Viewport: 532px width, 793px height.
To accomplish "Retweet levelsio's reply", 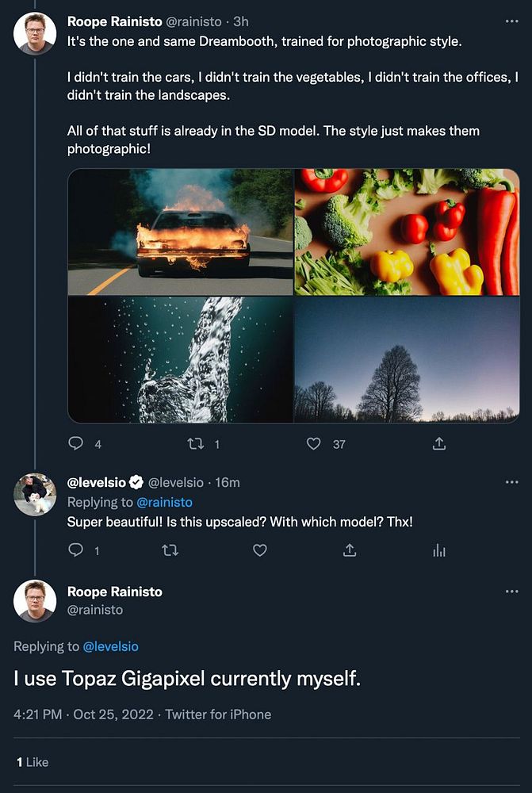I will pos(169,550).
